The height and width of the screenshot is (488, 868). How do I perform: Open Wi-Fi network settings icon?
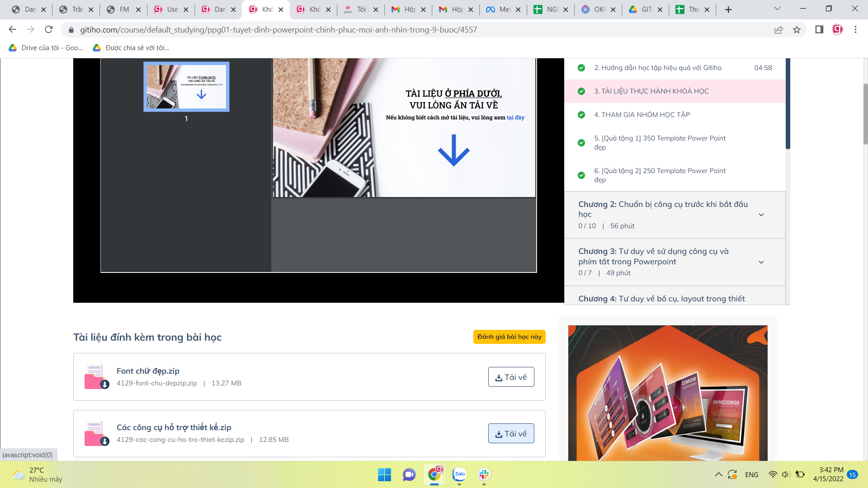click(773, 474)
